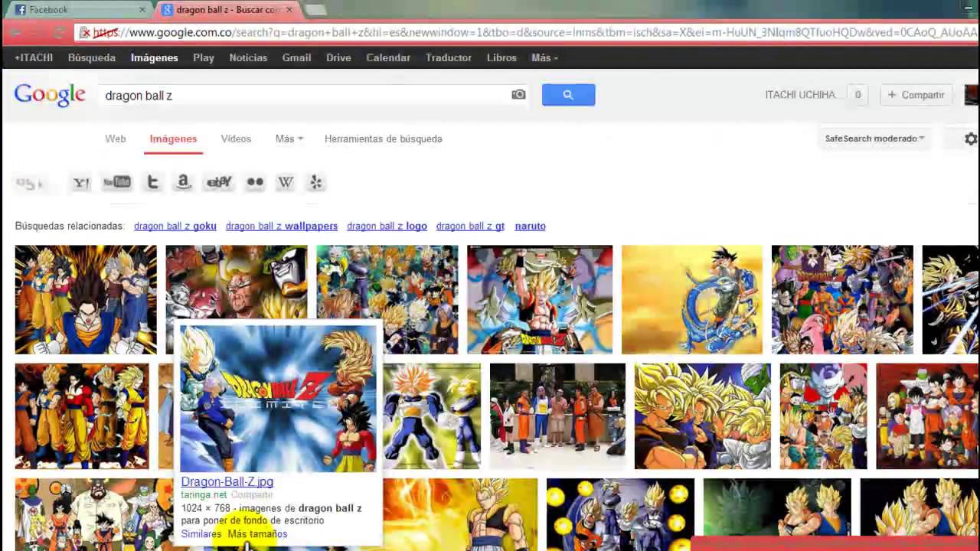Click the Flickr two-dots shortcut icon
Screen dimensions: 980x551
(255, 182)
